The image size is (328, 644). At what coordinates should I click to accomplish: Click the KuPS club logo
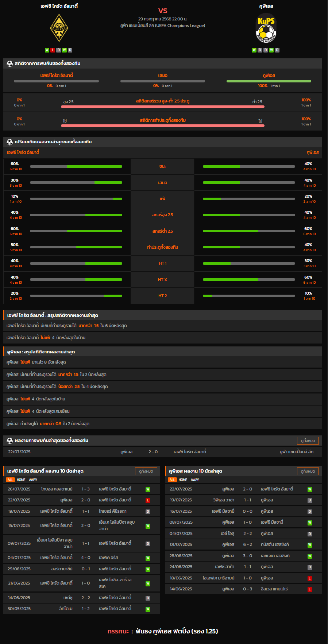(x=266, y=28)
